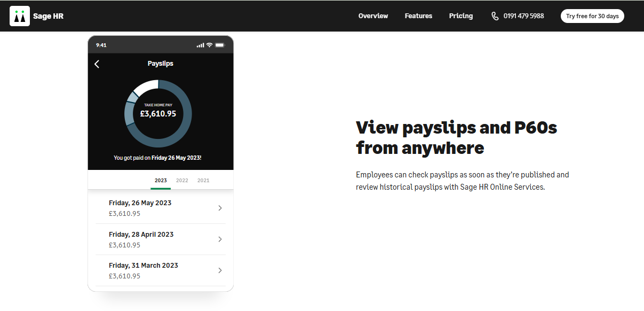Switch to the 2021 year tab

[203, 181]
